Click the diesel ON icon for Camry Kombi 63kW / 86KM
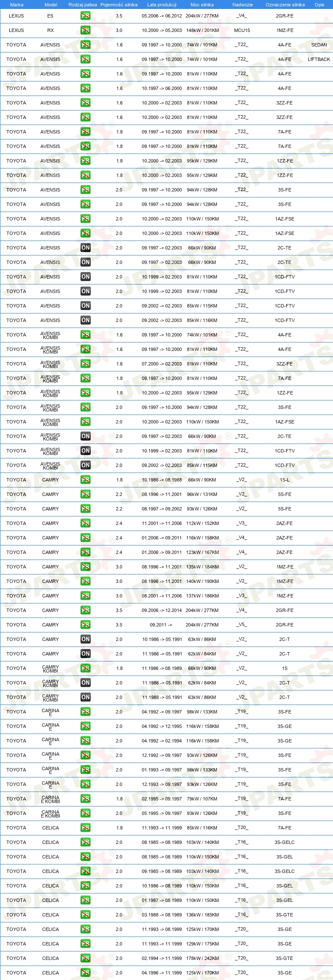The image size is (333, 980). coord(86,697)
